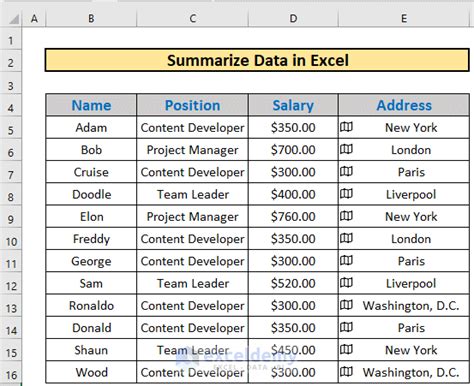Click the geography map icon beside Adam's New York

click(x=346, y=127)
